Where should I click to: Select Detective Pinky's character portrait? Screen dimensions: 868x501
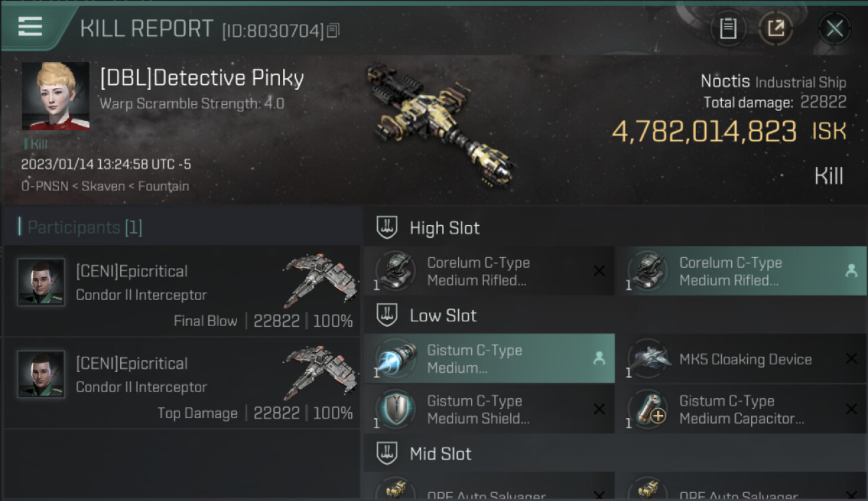[55, 96]
